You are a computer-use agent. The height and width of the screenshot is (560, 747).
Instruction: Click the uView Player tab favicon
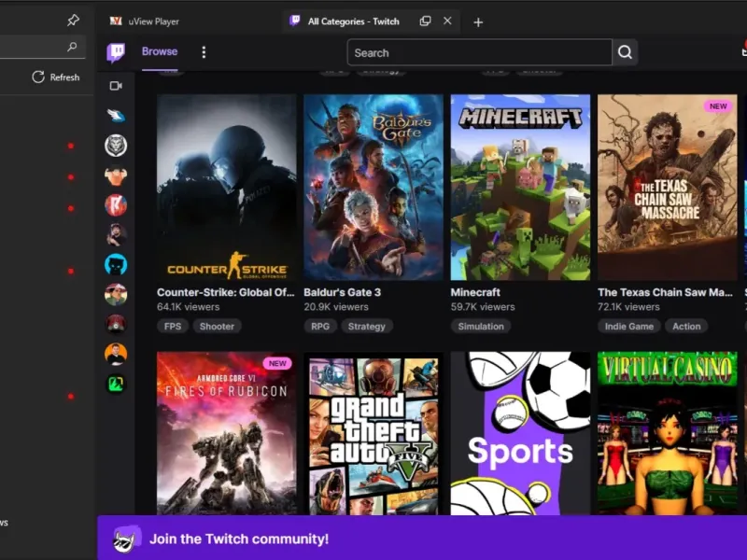[116, 21]
